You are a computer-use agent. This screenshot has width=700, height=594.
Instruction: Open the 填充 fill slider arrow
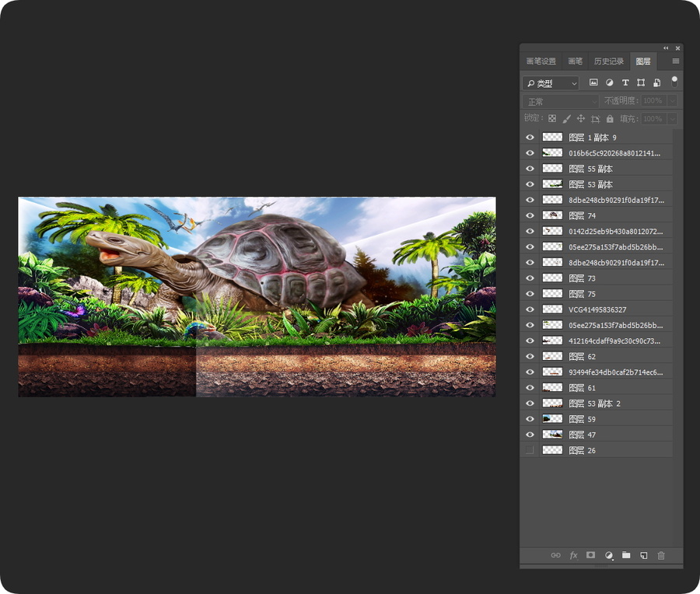click(x=672, y=119)
